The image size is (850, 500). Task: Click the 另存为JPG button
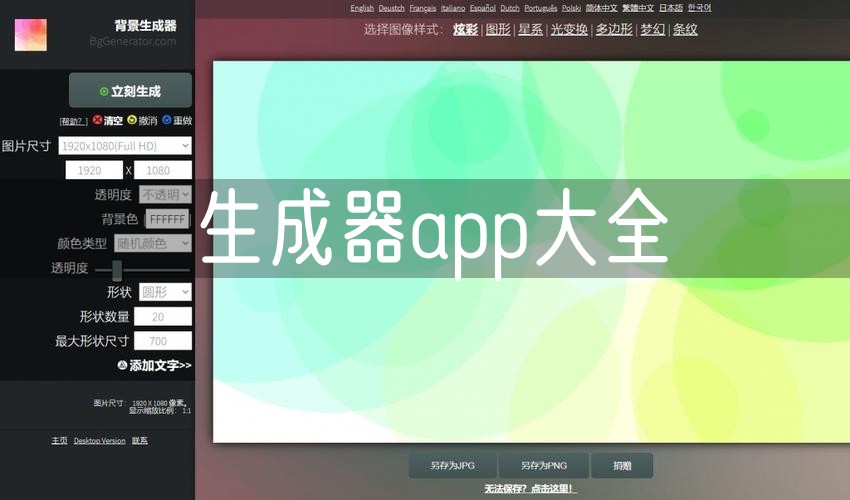453,465
